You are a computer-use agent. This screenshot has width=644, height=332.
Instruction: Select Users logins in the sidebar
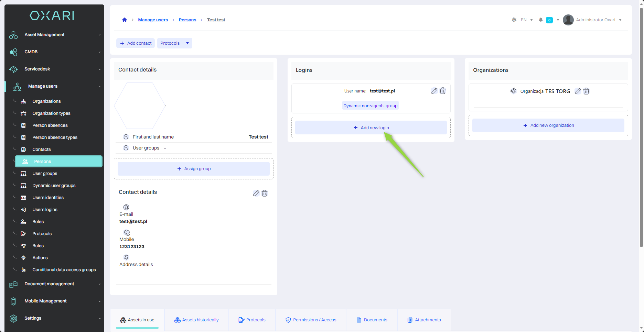point(45,210)
